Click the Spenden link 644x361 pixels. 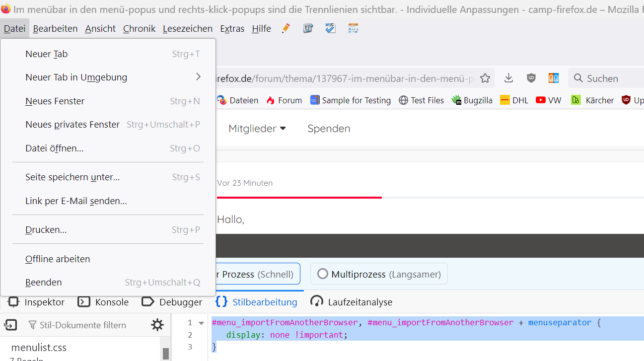329,129
